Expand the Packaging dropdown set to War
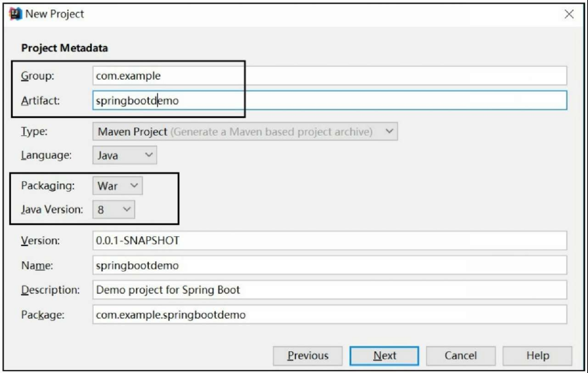The image size is (588, 373). (117, 186)
